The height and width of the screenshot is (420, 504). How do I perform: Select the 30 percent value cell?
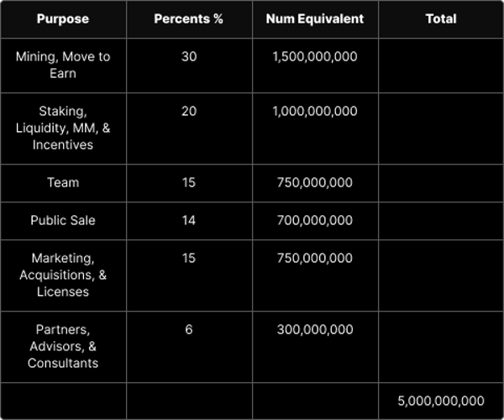189,56
